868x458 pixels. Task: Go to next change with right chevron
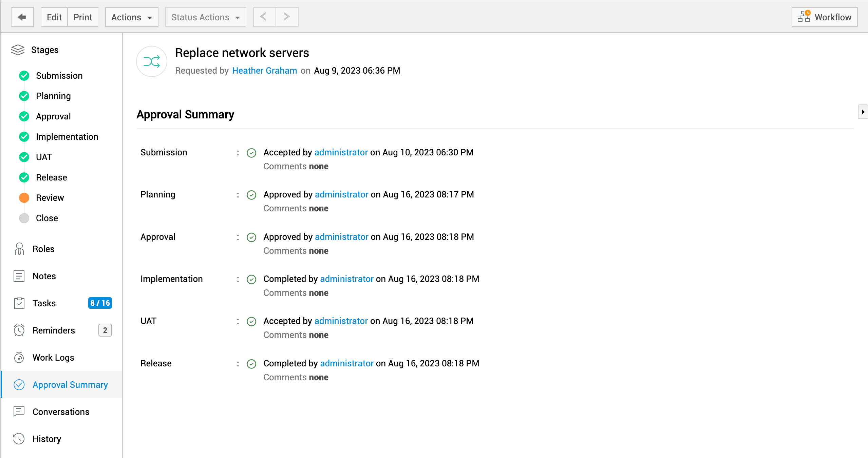pos(287,17)
